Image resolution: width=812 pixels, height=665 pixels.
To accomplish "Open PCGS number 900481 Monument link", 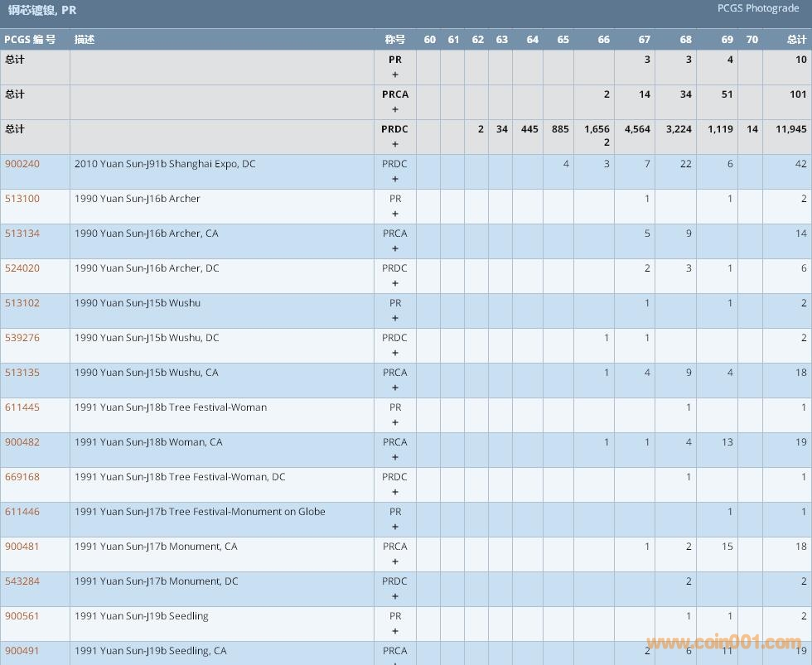I will (22, 547).
